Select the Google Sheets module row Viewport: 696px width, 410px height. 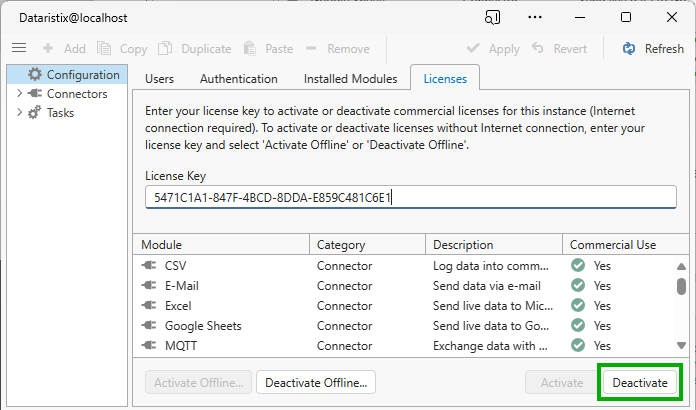(x=404, y=325)
